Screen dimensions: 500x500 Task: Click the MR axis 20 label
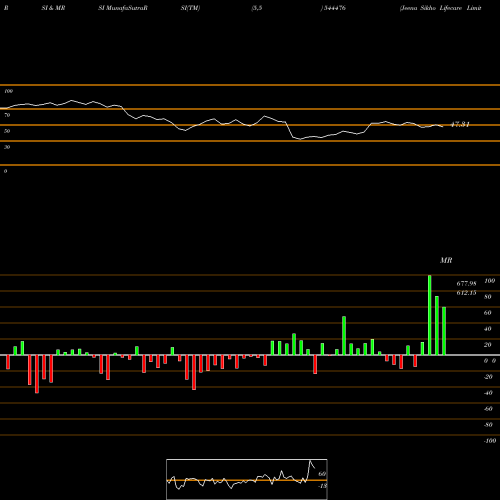tap(487, 345)
